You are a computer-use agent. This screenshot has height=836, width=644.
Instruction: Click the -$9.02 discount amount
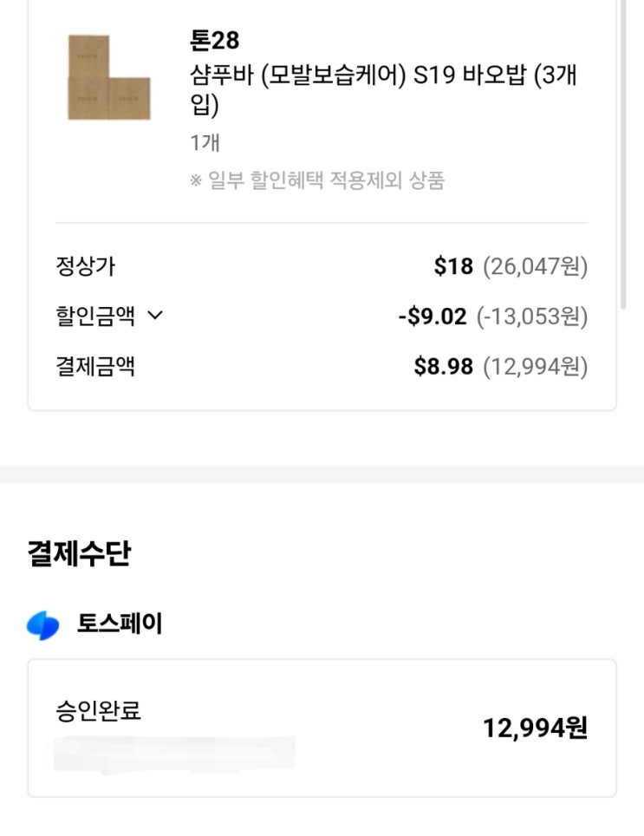432,317
